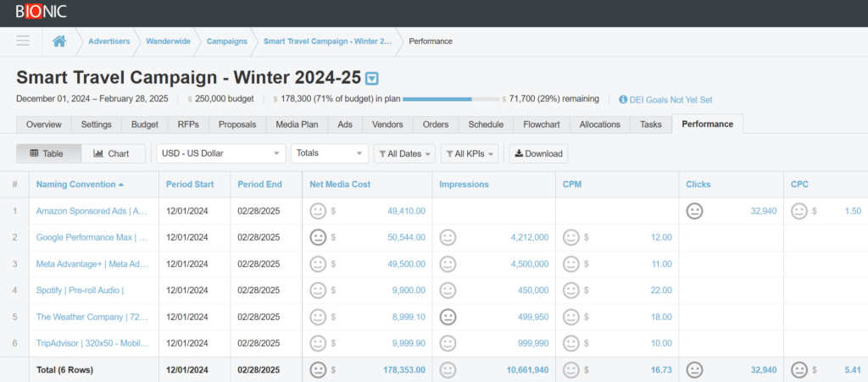Click smiley in Meta CPM cell

point(570,264)
